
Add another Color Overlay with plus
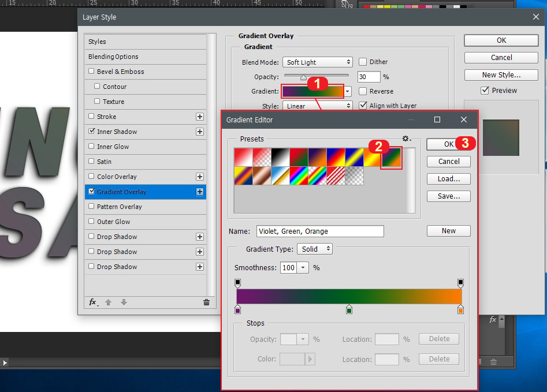pyautogui.click(x=200, y=177)
